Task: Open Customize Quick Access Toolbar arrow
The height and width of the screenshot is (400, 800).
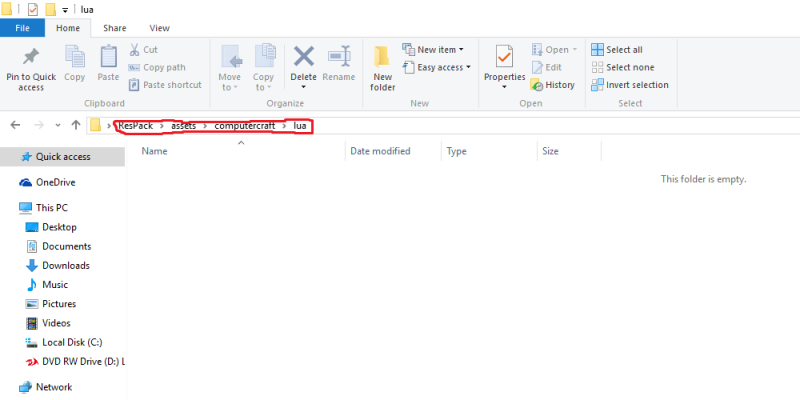Action: click(65, 10)
